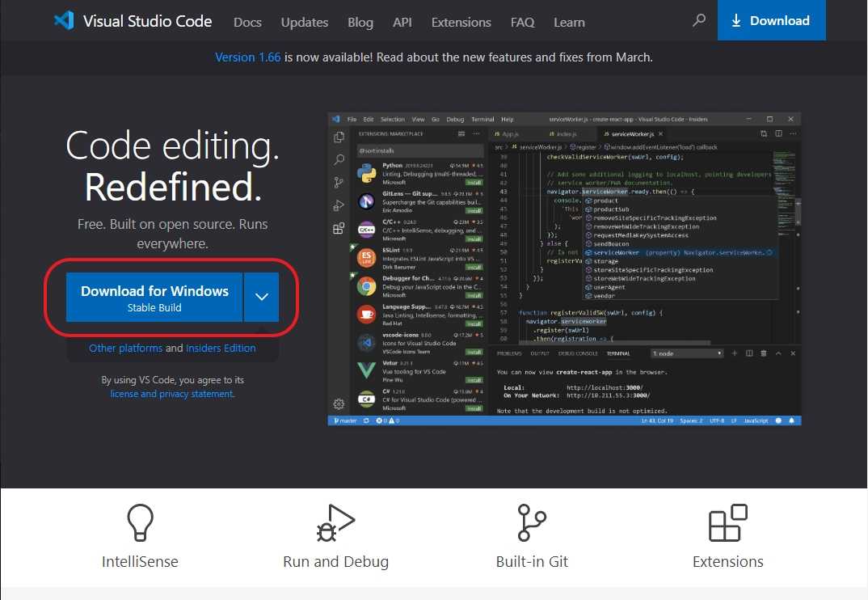Open Extensions in the top navigation
This screenshot has width=868, height=600.
(461, 22)
